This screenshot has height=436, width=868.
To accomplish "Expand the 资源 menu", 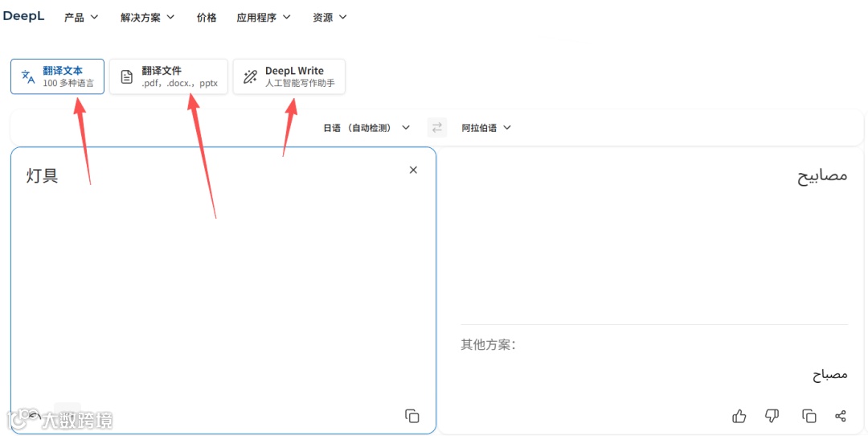I will [330, 17].
